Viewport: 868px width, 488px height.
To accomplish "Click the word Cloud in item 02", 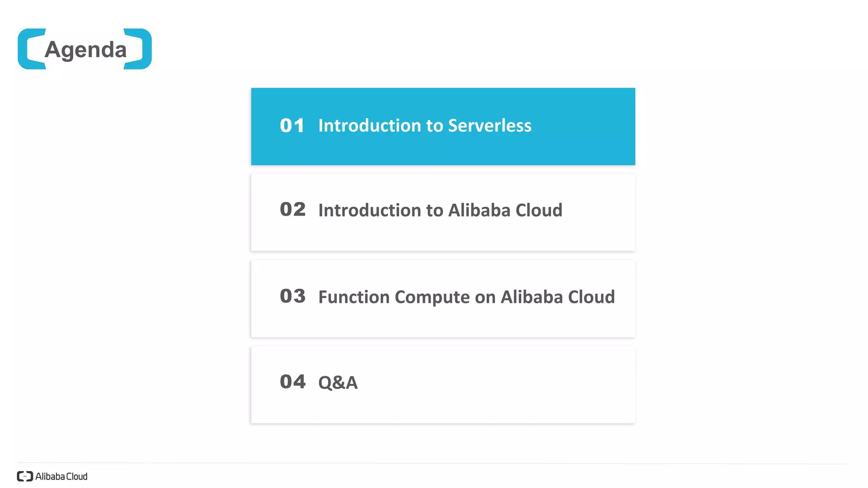I will (539, 210).
